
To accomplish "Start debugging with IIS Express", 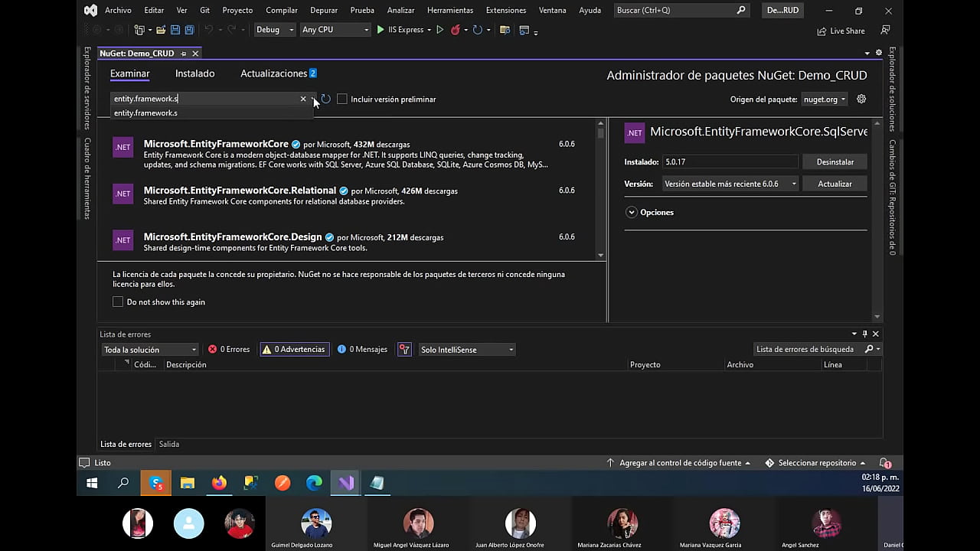I will tap(381, 29).
